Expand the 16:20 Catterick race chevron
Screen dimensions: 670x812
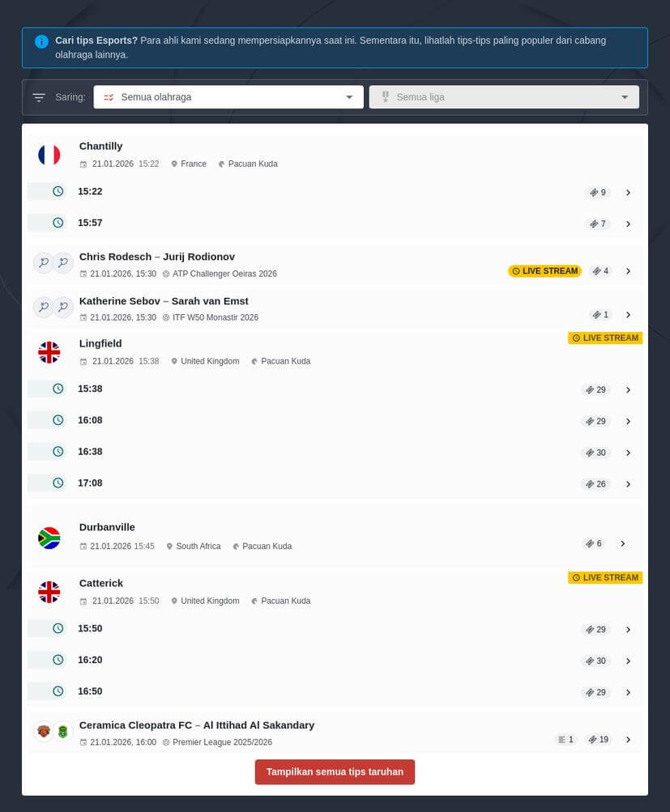[628, 660]
